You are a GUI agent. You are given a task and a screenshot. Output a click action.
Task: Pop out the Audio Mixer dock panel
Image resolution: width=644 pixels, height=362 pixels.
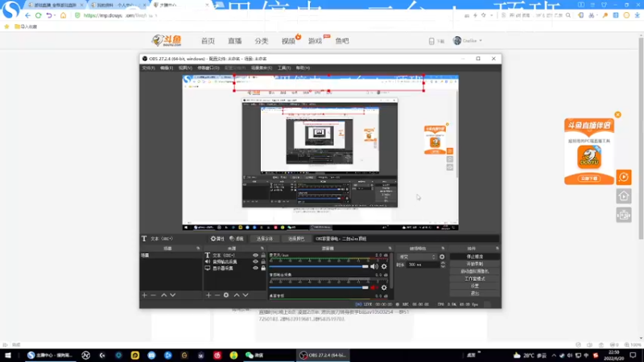point(390,249)
